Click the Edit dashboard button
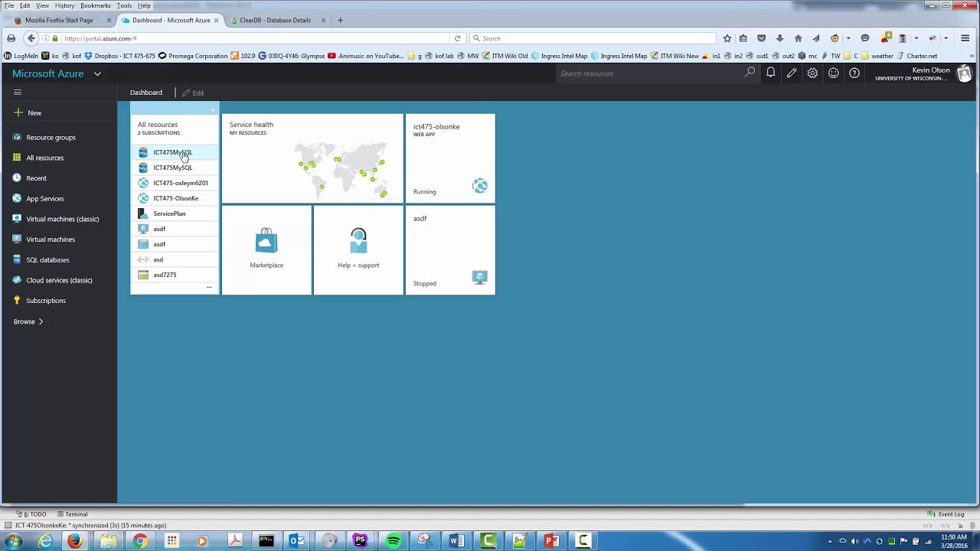 193,93
